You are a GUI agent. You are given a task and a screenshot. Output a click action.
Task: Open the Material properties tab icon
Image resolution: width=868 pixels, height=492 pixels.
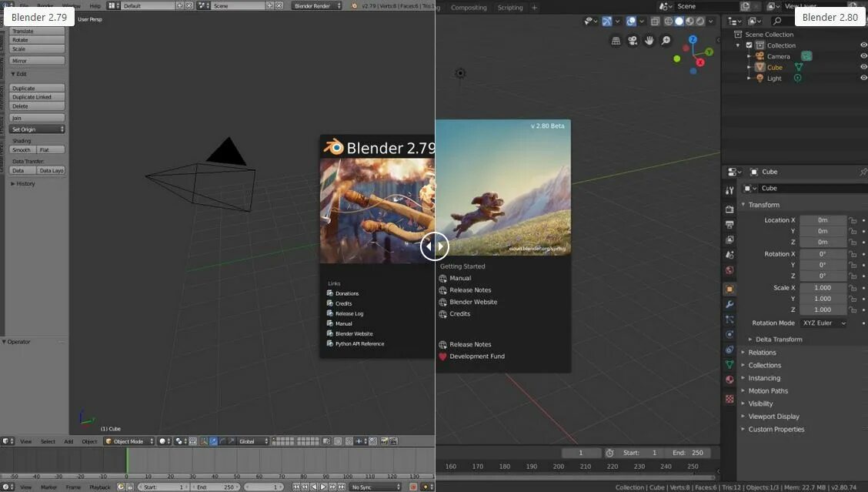(x=729, y=380)
